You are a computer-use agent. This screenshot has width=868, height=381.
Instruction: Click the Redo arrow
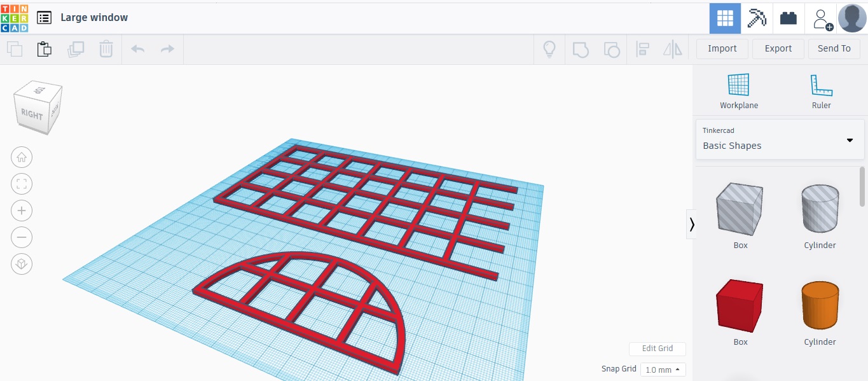tap(167, 49)
